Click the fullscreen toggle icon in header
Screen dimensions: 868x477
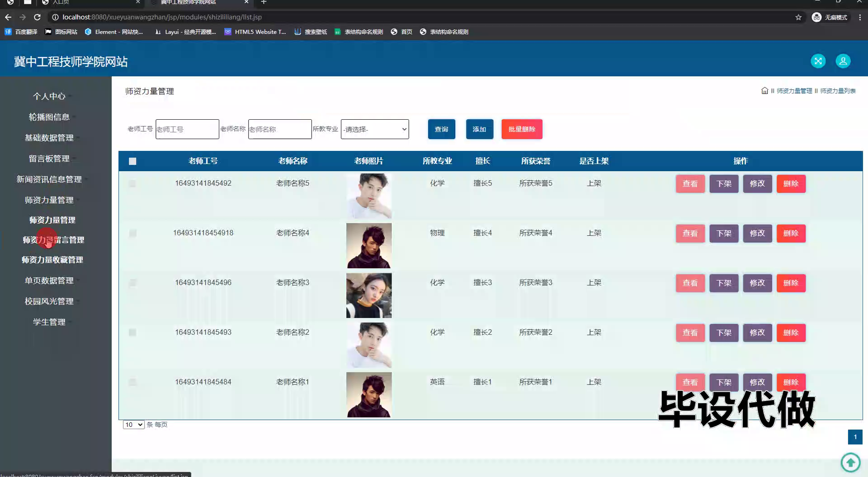[x=818, y=61]
